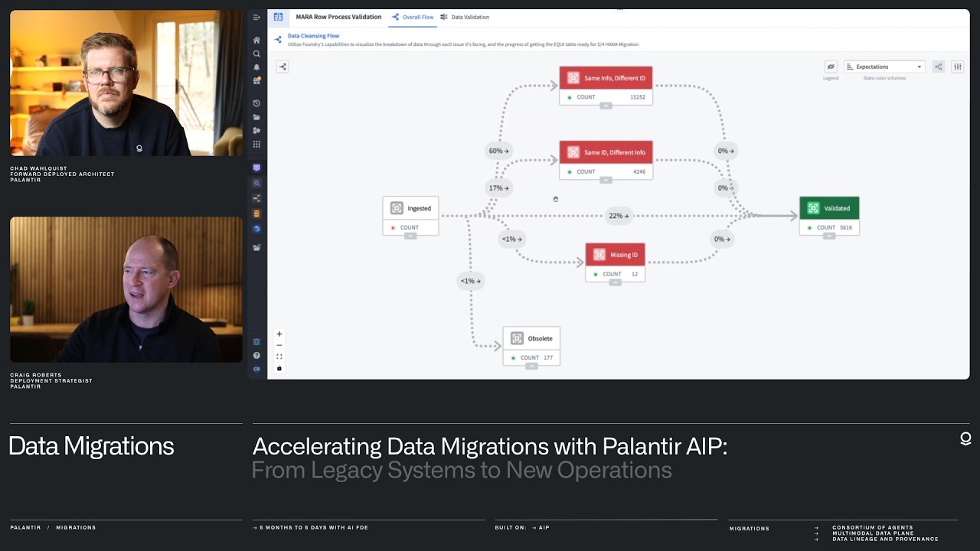Image resolution: width=980 pixels, height=551 pixels.
Task: Toggle the Legend visibility button
Action: (x=831, y=67)
